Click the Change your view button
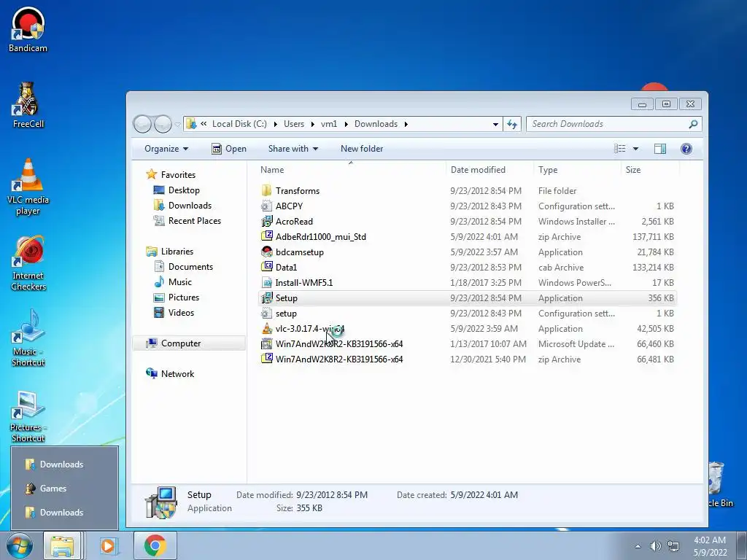This screenshot has width=747, height=560. point(620,149)
